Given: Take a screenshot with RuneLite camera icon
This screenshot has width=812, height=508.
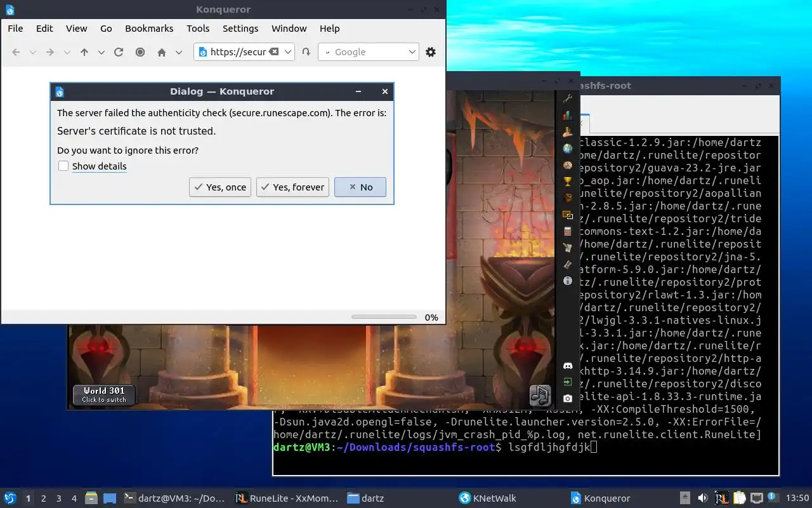Looking at the screenshot, I should [x=568, y=399].
